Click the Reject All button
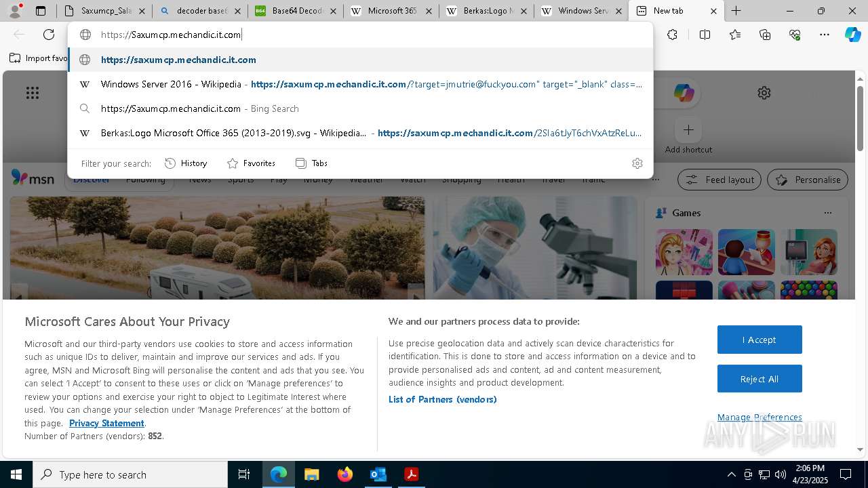868x488 pixels. [759, 379]
